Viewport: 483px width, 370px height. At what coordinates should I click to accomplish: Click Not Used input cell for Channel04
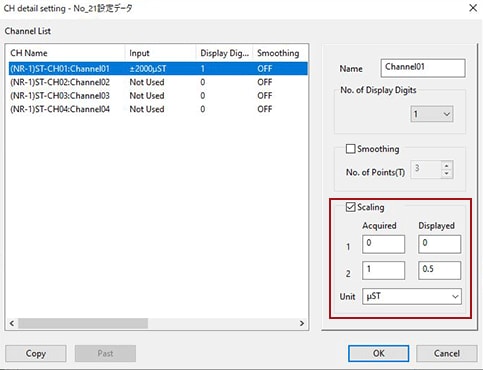tap(147, 109)
